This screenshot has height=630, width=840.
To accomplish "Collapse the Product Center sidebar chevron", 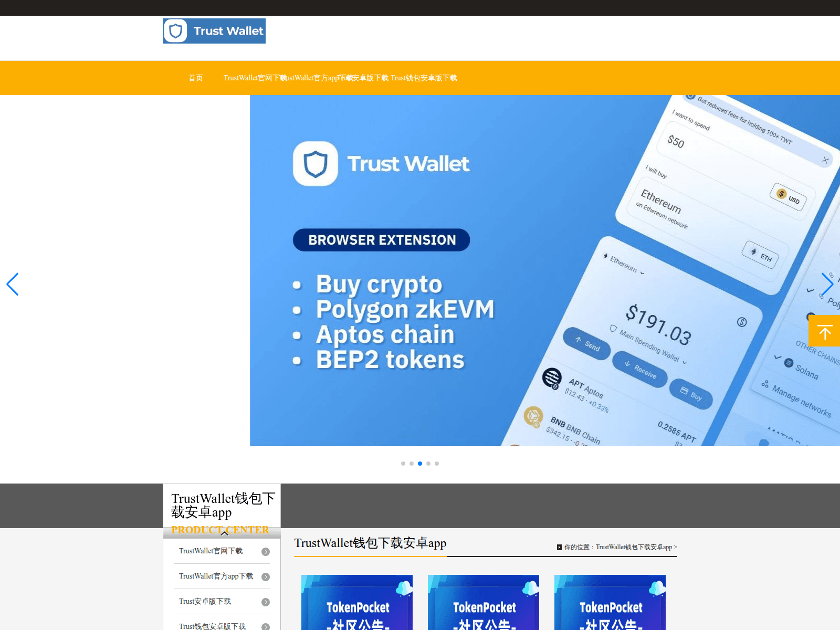I will [225, 533].
